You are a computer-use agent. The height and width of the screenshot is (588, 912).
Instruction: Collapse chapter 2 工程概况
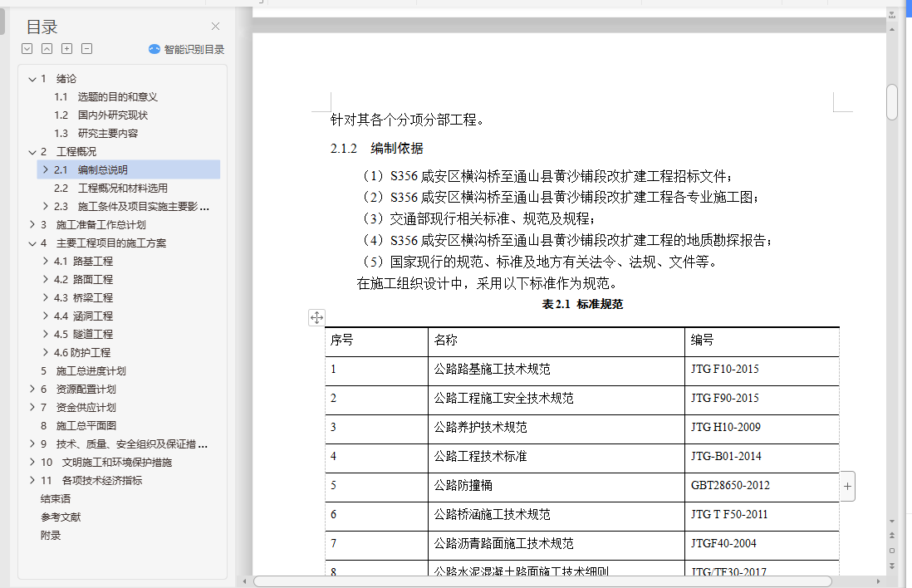pyautogui.click(x=32, y=152)
